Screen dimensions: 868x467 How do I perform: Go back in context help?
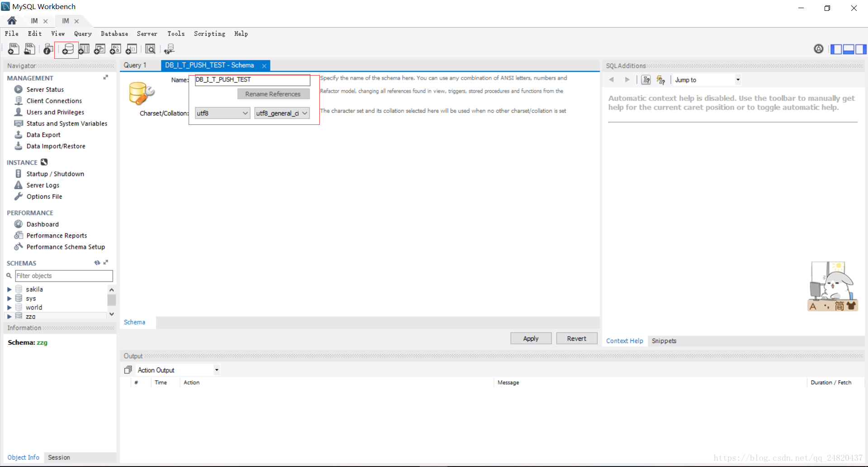(x=612, y=80)
